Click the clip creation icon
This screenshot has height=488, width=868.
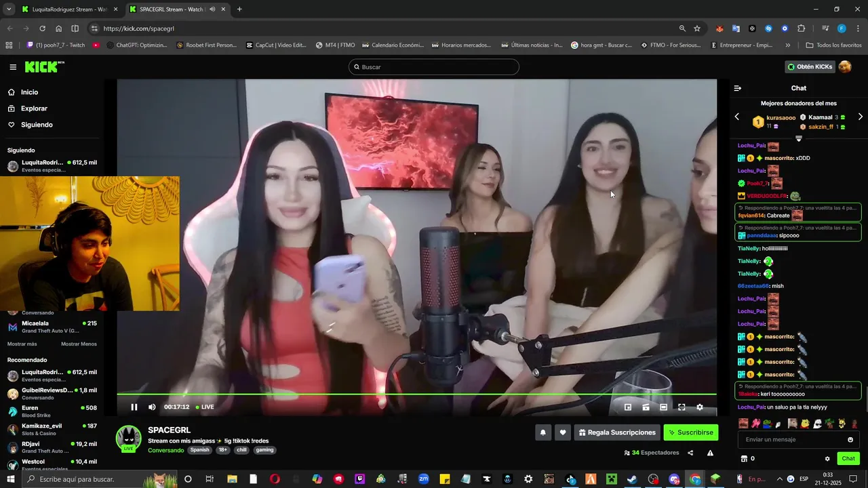646,407
